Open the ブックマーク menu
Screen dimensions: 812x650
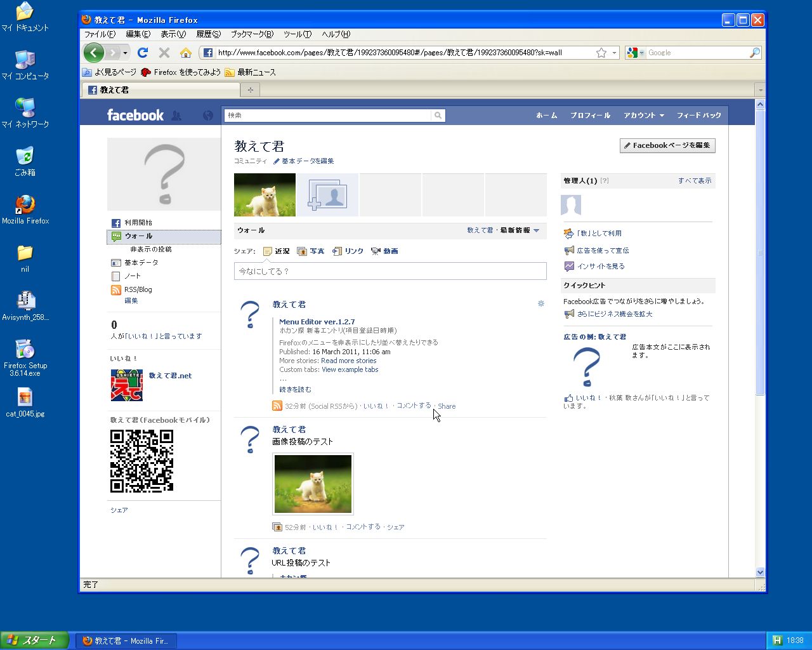tap(252, 34)
